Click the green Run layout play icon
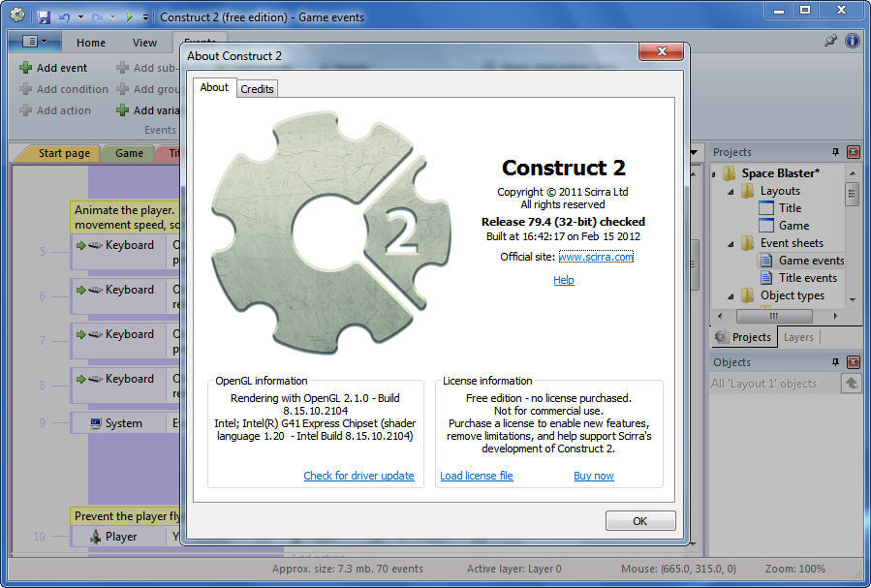The height and width of the screenshot is (588, 871). tap(130, 17)
